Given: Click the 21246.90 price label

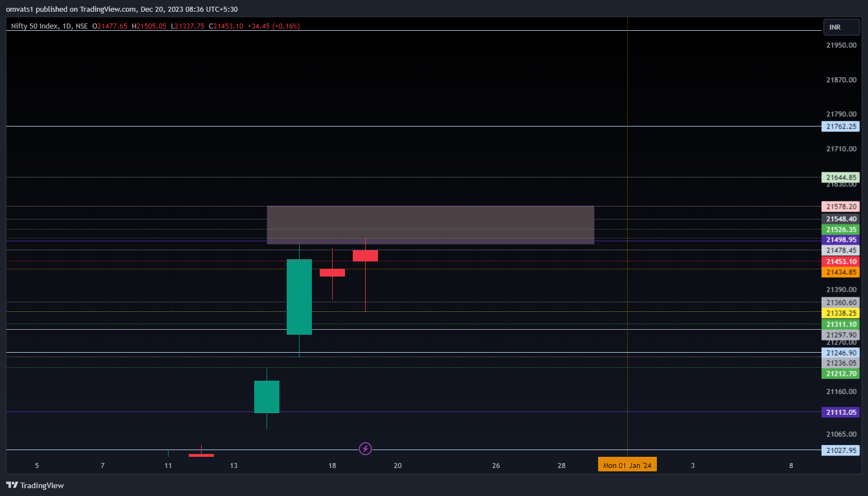Looking at the screenshot, I should click(x=841, y=353).
